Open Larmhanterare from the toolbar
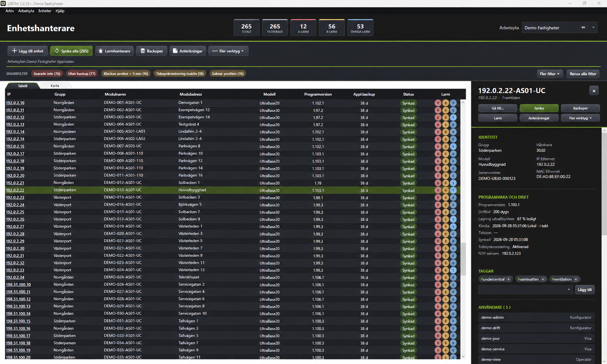Viewport: 607px width, 364px height. tap(114, 51)
